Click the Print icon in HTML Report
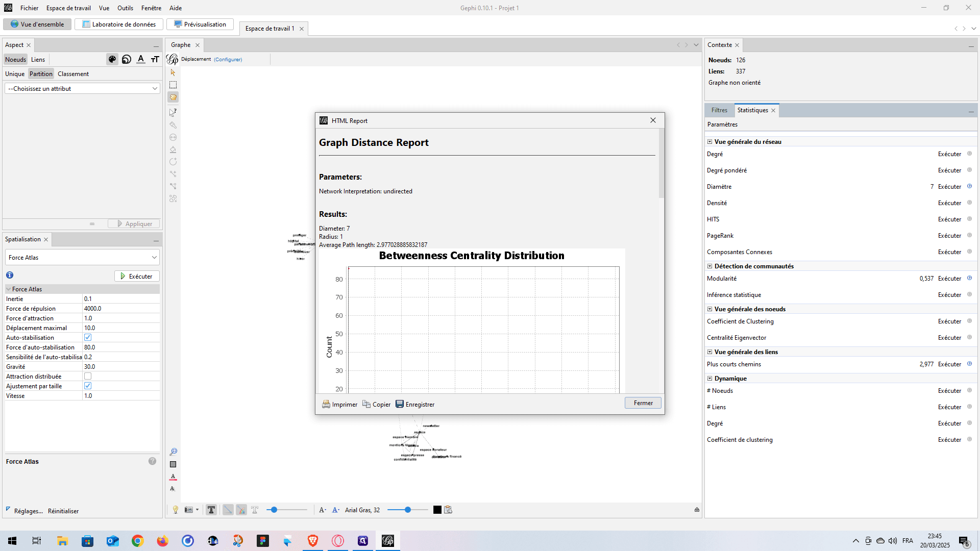Viewport: 980px width, 551px height. [x=326, y=404]
